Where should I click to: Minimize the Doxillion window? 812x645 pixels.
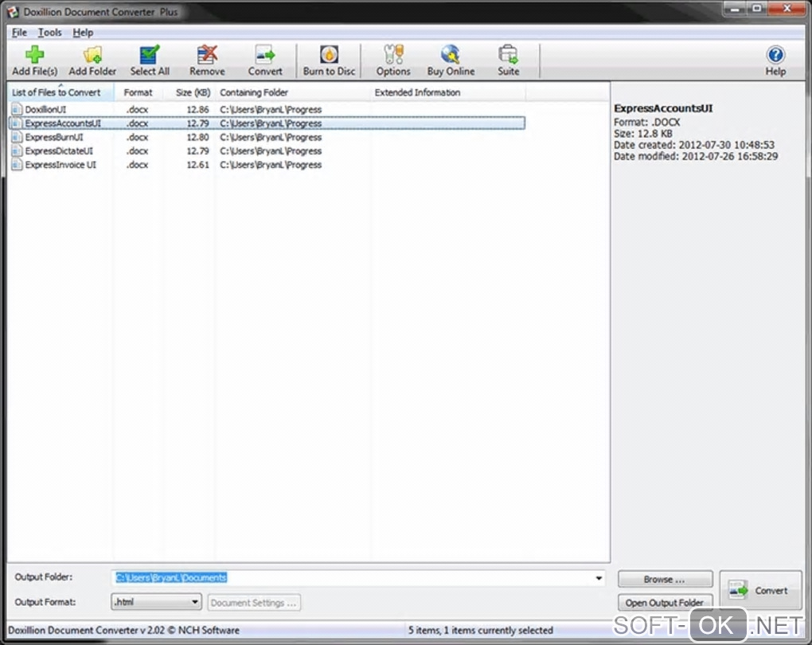(x=734, y=8)
